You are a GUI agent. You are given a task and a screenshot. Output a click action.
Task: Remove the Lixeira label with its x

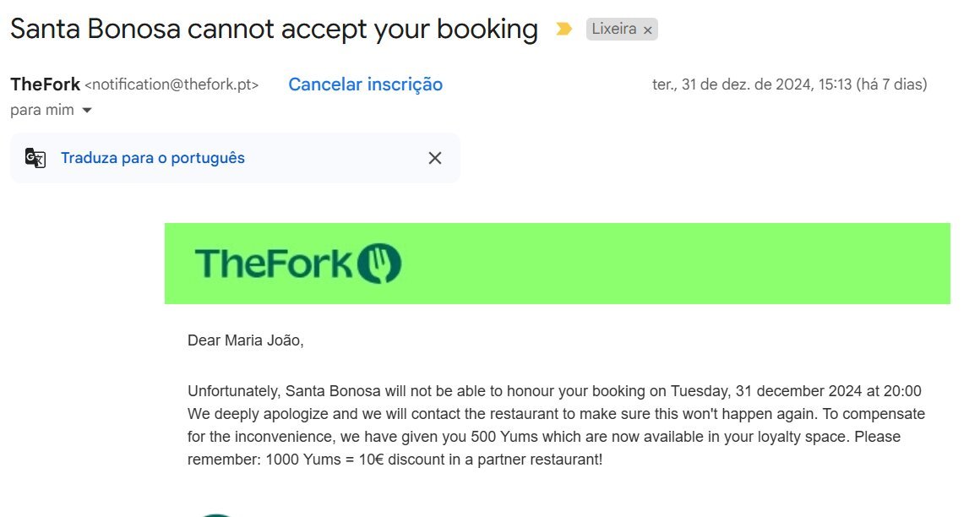(648, 30)
